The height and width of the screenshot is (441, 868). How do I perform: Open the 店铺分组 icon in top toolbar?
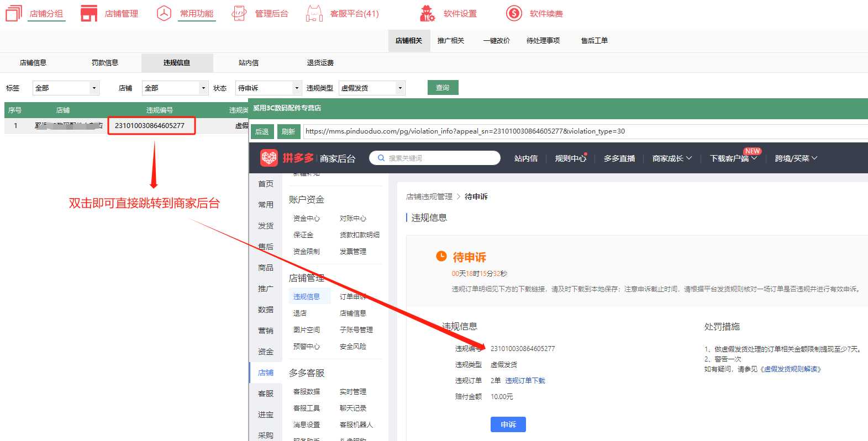tap(14, 13)
